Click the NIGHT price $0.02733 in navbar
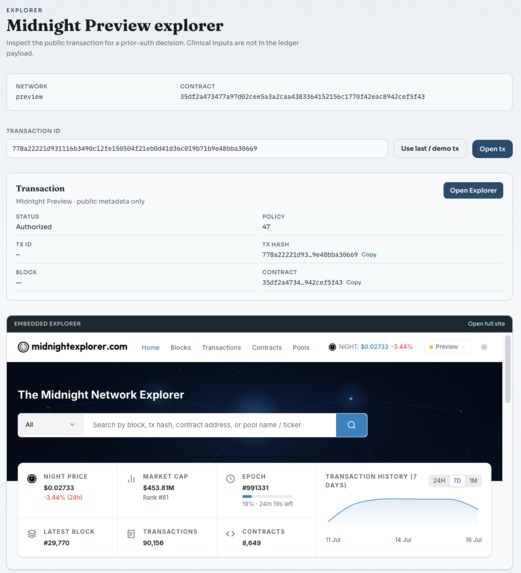 [x=374, y=347]
